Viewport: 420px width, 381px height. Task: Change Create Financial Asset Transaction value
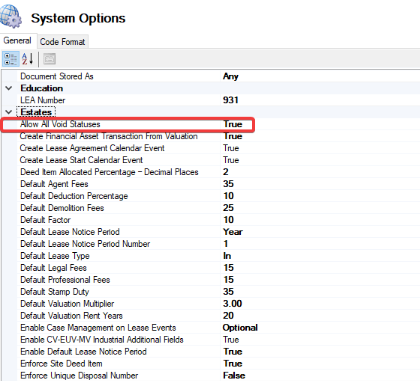pos(233,136)
